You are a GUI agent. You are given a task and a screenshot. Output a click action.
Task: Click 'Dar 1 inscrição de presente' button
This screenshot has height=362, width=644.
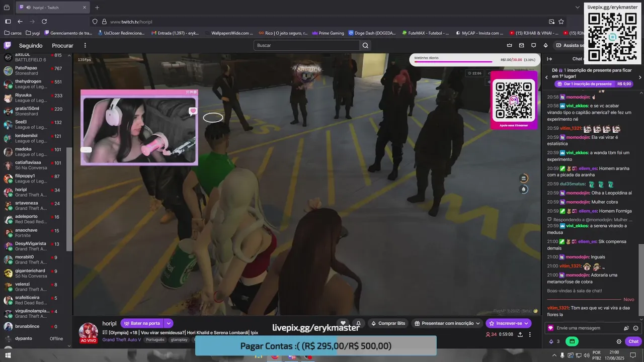point(594,84)
